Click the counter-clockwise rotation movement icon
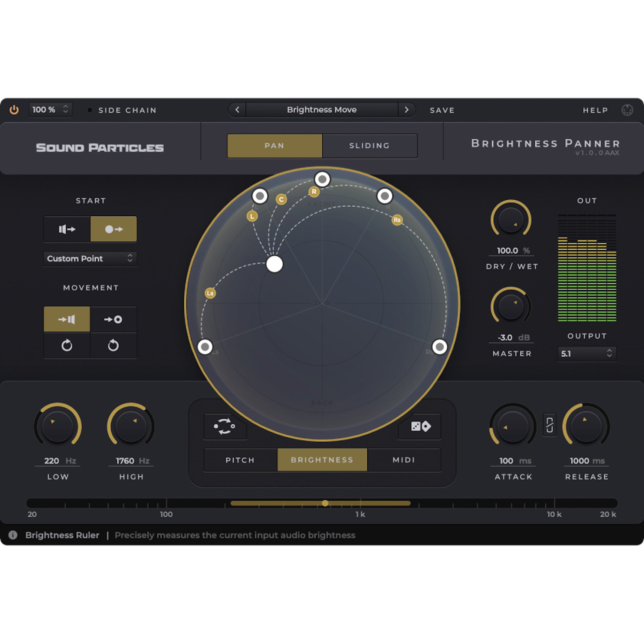644x644 pixels. (113, 346)
